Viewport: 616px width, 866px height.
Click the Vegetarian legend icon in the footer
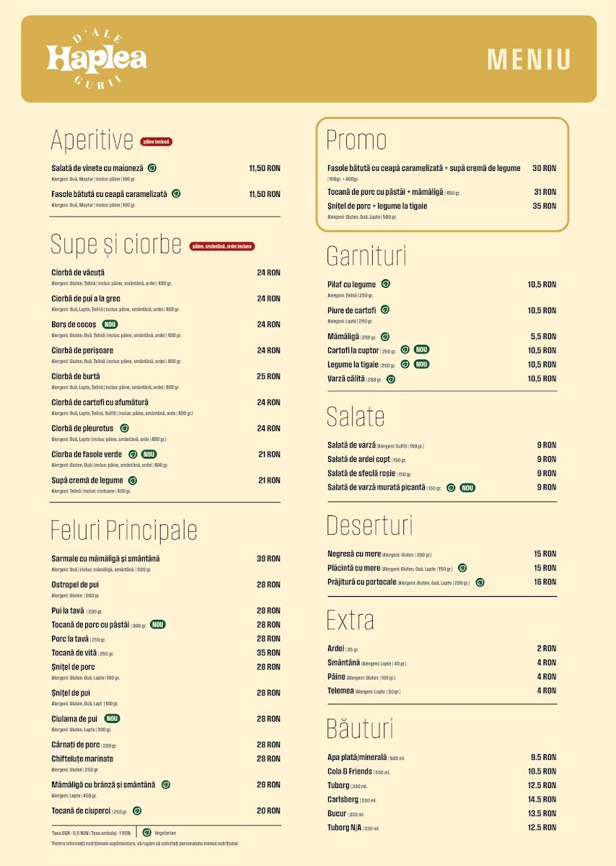(147, 833)
